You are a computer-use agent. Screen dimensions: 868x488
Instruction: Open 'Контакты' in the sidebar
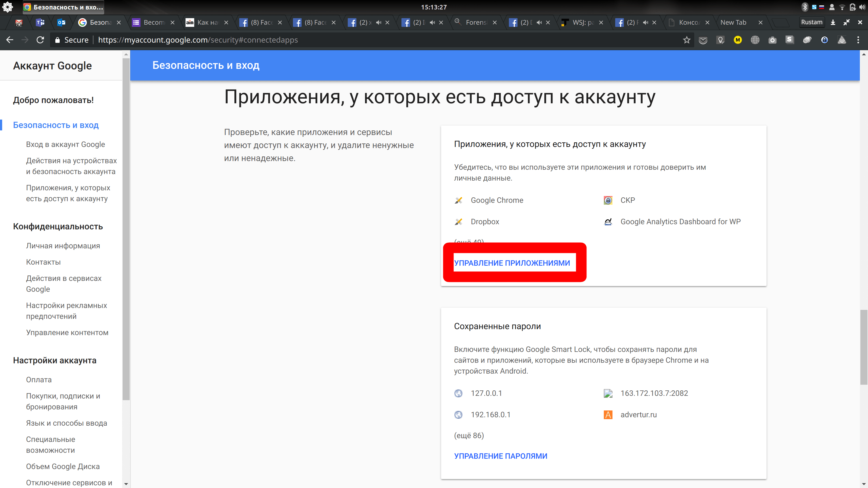[43, 262]
